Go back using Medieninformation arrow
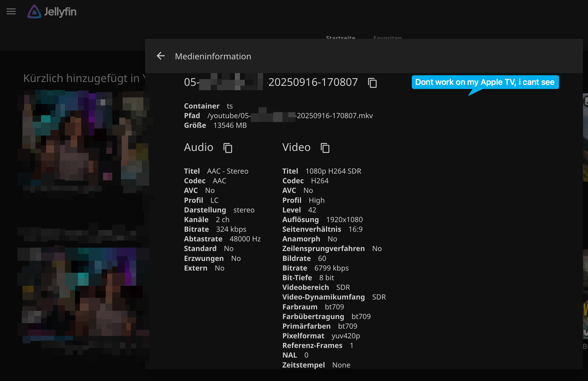This screenshot has height=381, width=588. pyautogui.click(x=161, y=56)
